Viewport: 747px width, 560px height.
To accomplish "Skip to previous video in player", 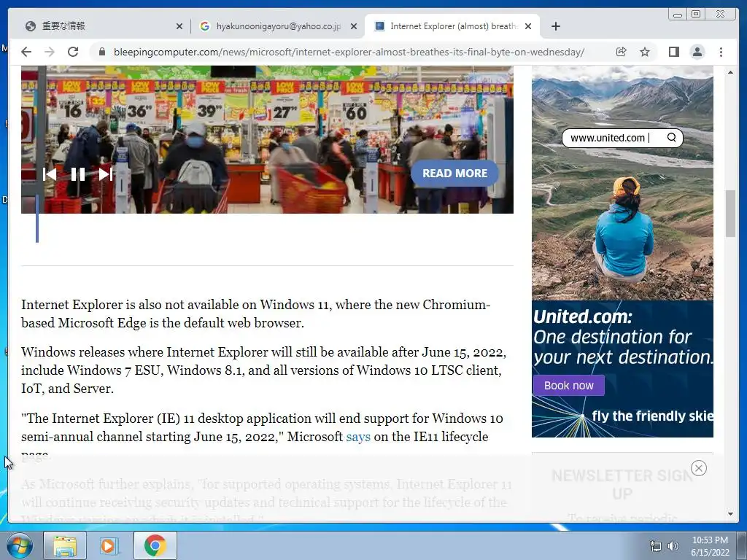I will click(x=50, y=174).
